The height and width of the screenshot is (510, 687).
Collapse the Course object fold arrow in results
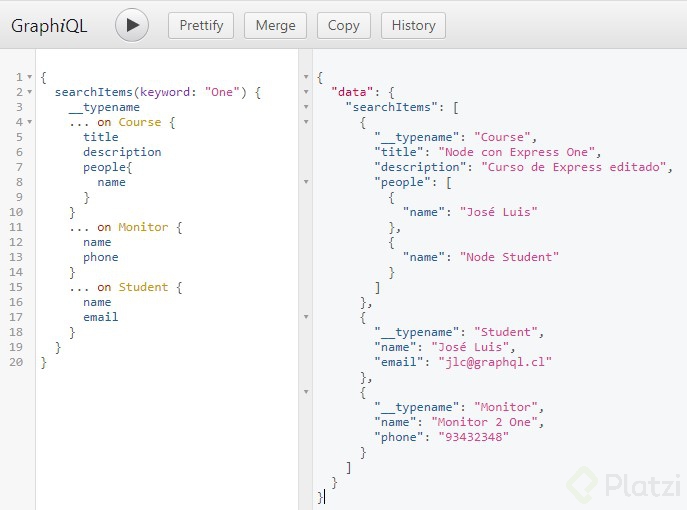tap(306, 122)
